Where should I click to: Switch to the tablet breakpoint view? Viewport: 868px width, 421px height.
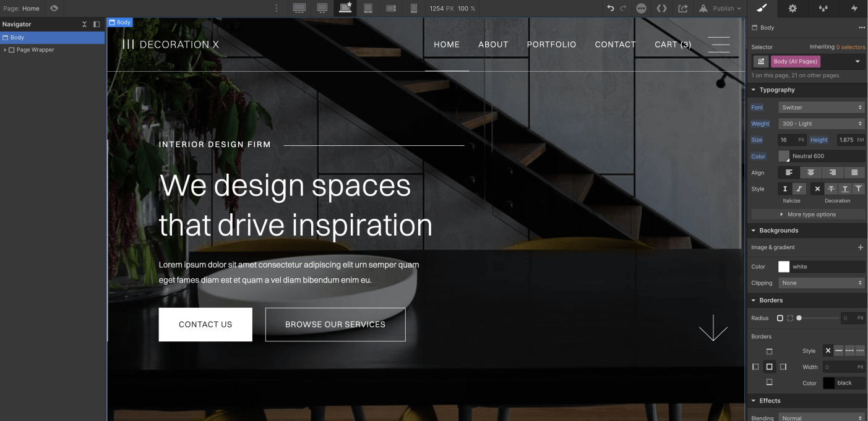click(x=367, y=8)
